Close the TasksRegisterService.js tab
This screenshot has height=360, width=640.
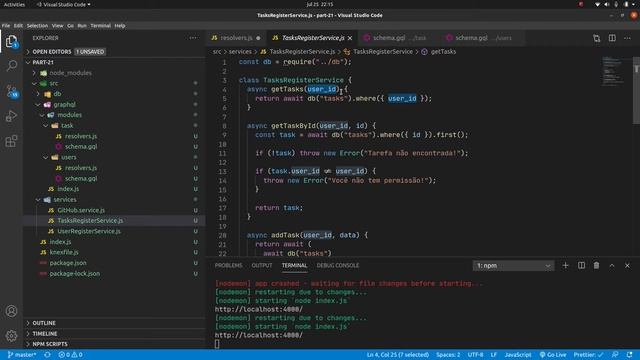click(350, 38)
